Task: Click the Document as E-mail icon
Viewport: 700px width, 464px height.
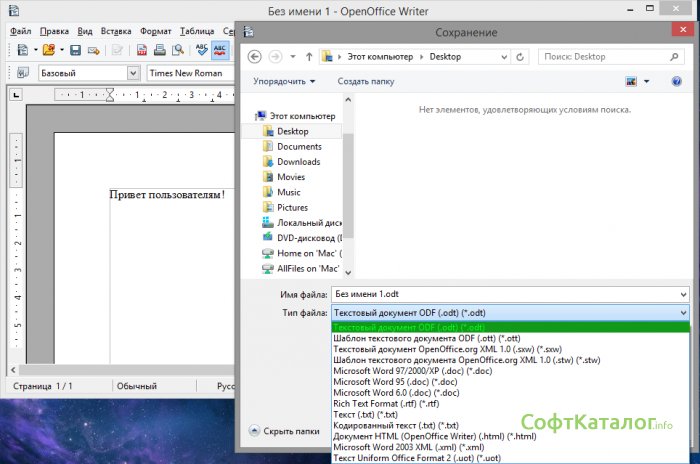Action: click(92, 49)
